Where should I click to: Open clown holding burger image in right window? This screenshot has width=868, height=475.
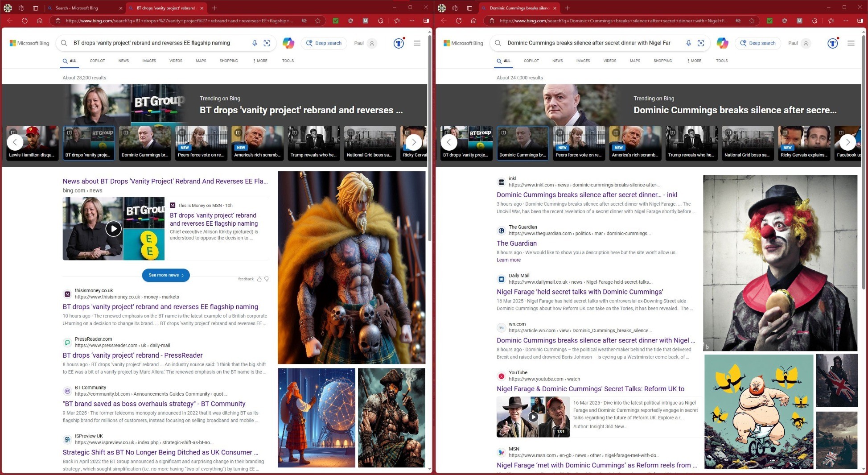(780, 263)
